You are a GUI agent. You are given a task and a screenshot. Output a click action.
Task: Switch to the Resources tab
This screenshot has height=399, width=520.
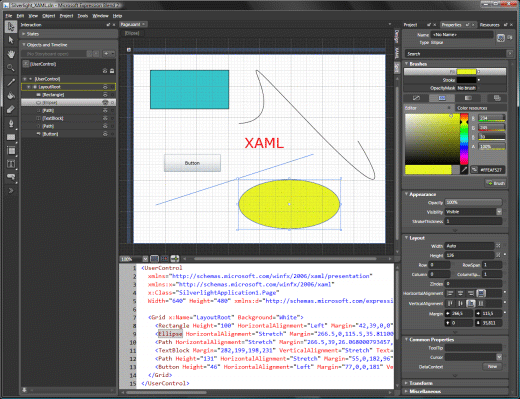pos(490,25)
